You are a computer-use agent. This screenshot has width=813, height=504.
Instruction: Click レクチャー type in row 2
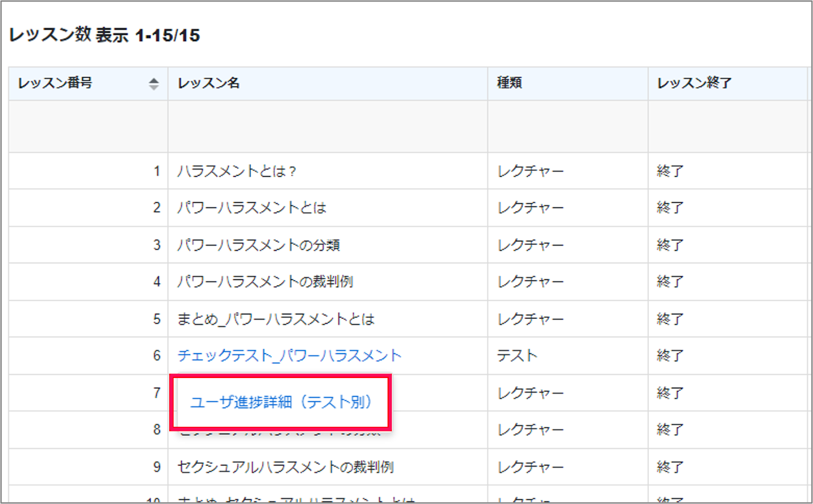coord(530,208)
